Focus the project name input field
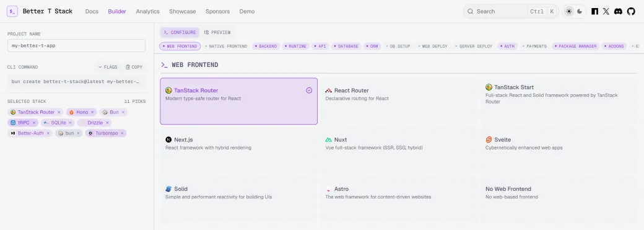 tap(76, 46)
